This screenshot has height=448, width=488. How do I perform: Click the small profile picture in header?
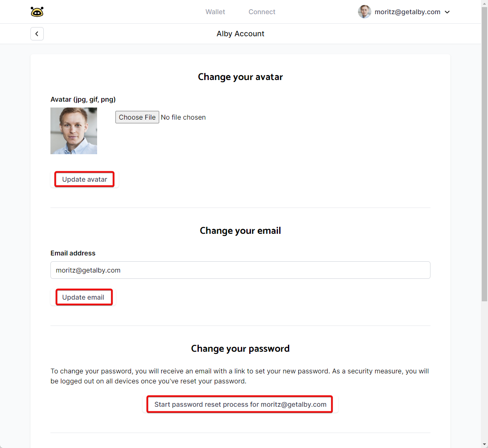[x=364, y=12]
